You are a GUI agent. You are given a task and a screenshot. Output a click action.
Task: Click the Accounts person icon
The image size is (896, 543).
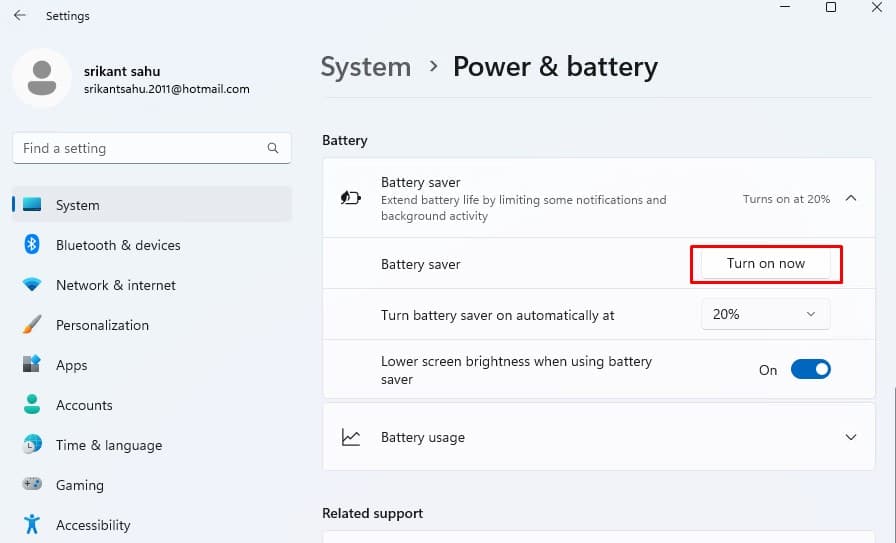[x=32, y=405]
